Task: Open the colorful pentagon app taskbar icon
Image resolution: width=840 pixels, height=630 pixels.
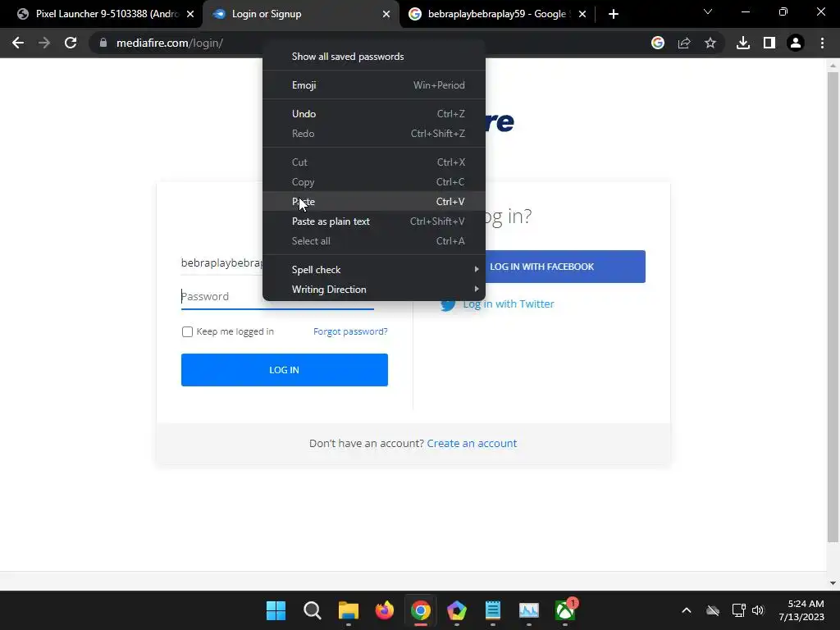Action: (456, 610)
